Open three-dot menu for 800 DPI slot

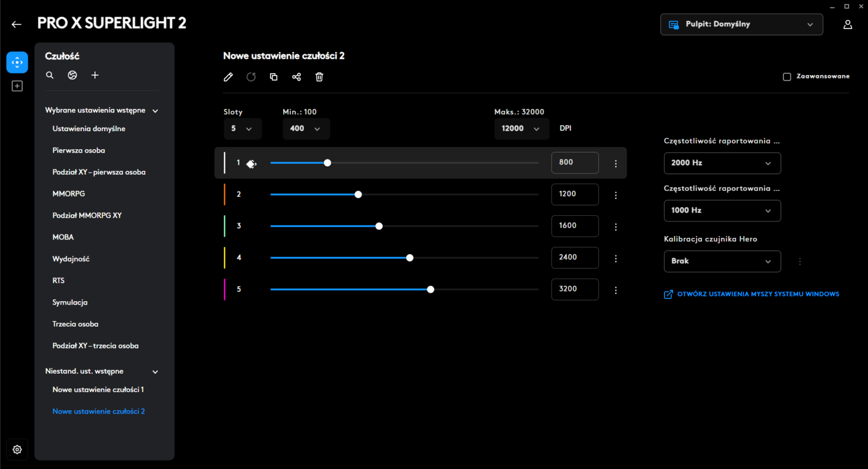click(x=616, y=163)
